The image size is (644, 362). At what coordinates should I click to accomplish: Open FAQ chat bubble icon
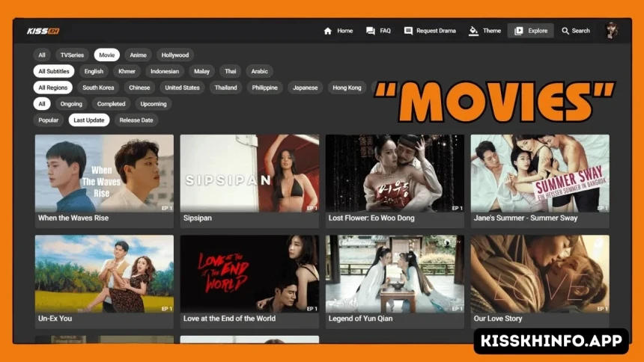pos(370,31)
